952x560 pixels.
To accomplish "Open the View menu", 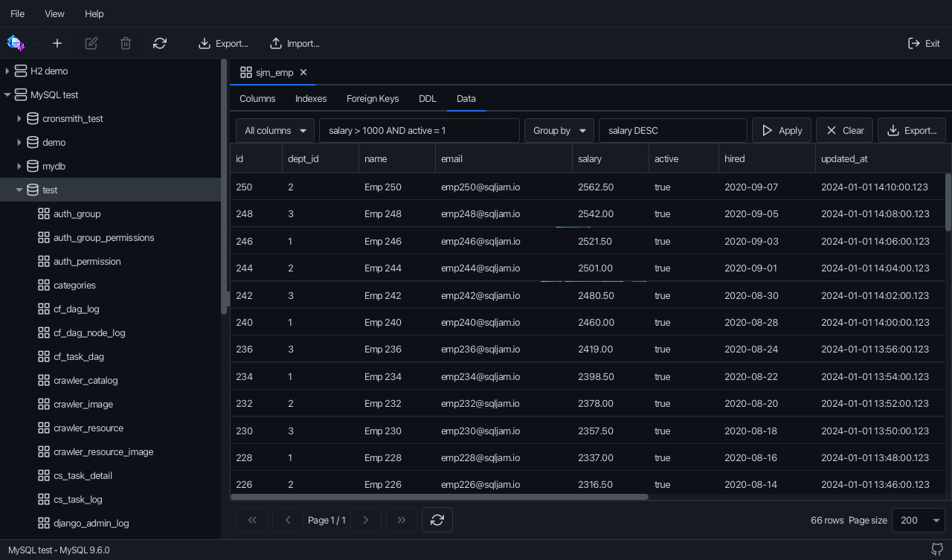I will (54, 13).
